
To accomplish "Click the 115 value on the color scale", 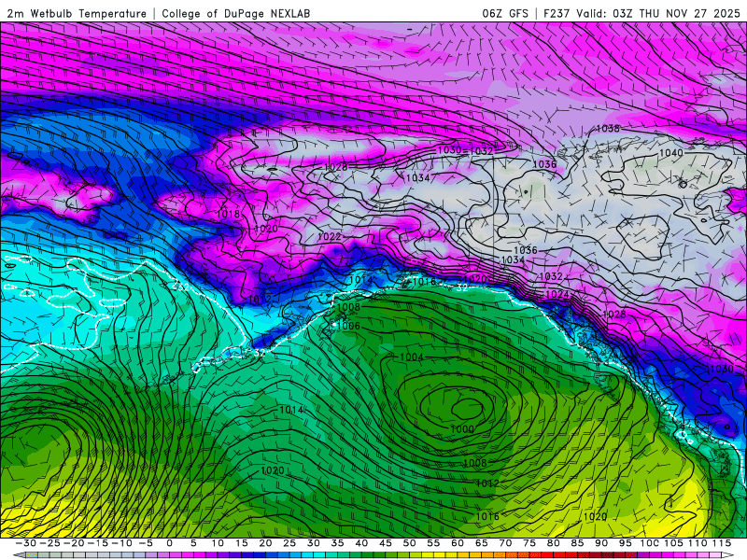I will 721,543.
